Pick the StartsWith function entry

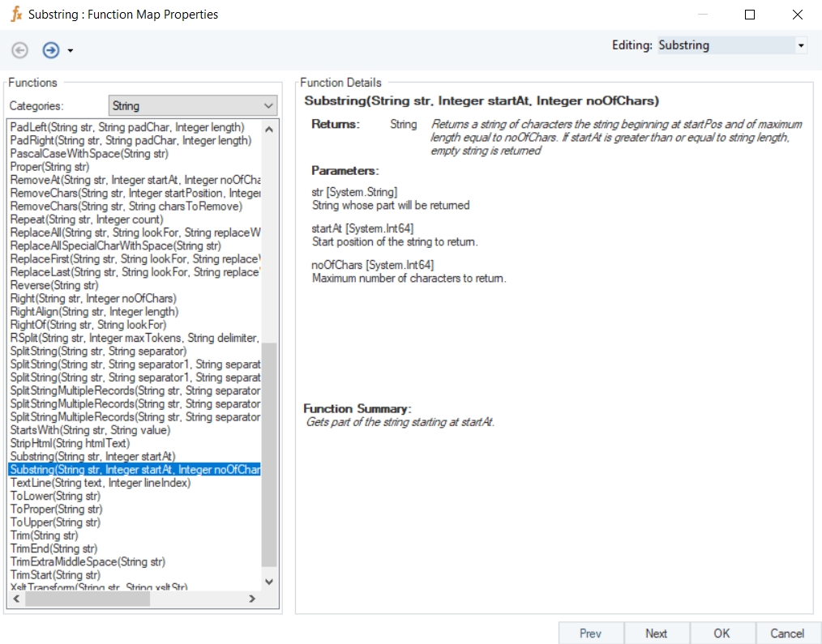click(x=90, y=430)
